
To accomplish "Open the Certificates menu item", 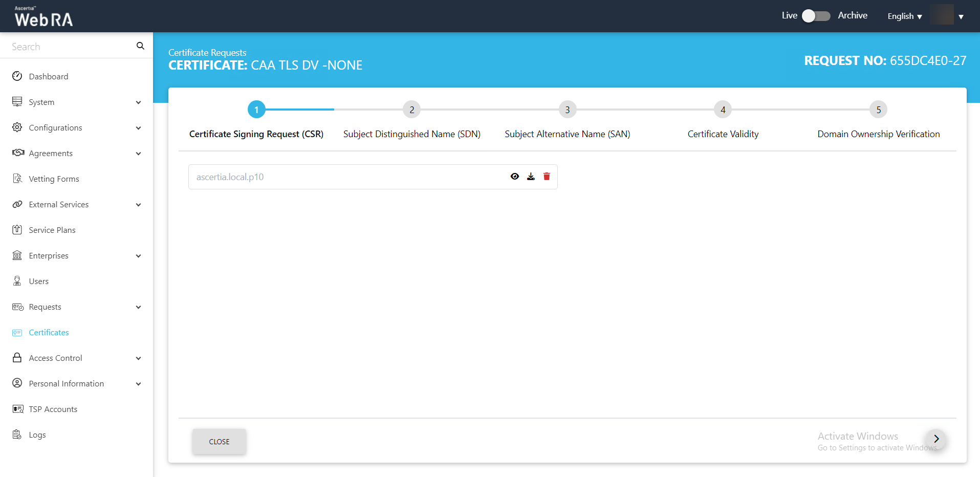I will click(x=49, y=333).
